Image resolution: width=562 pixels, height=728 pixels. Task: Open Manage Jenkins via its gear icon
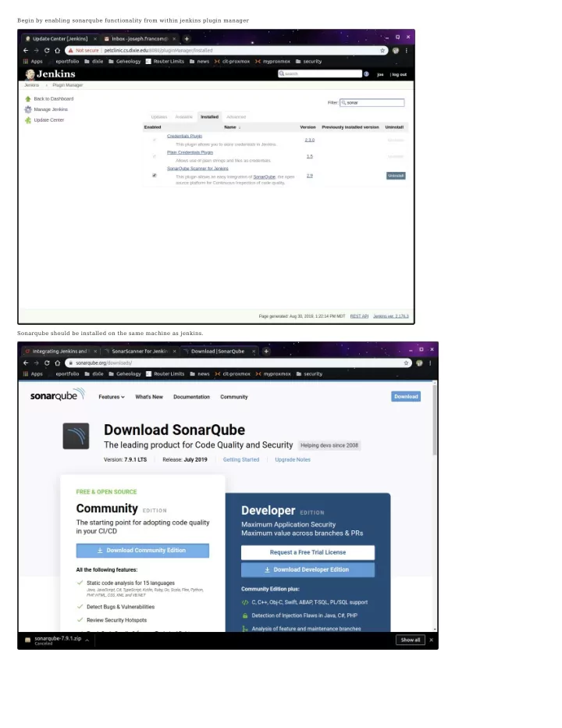click(28, 109)
